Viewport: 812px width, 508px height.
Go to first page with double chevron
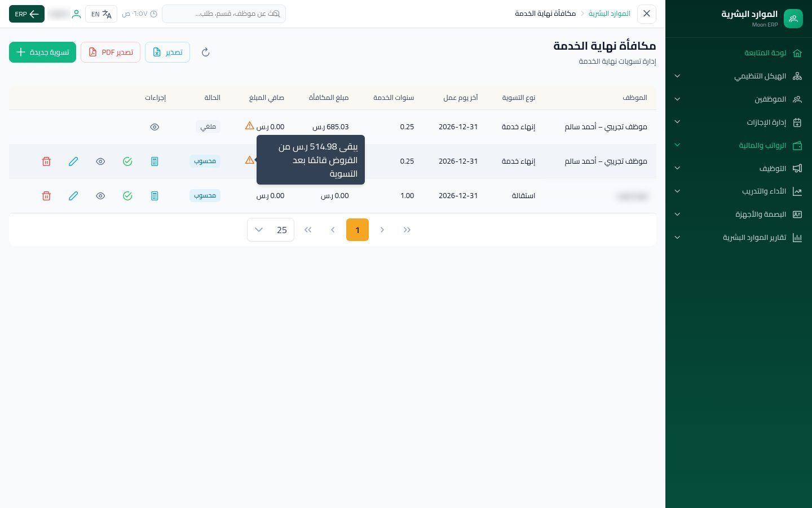click(x=407, y=230)
